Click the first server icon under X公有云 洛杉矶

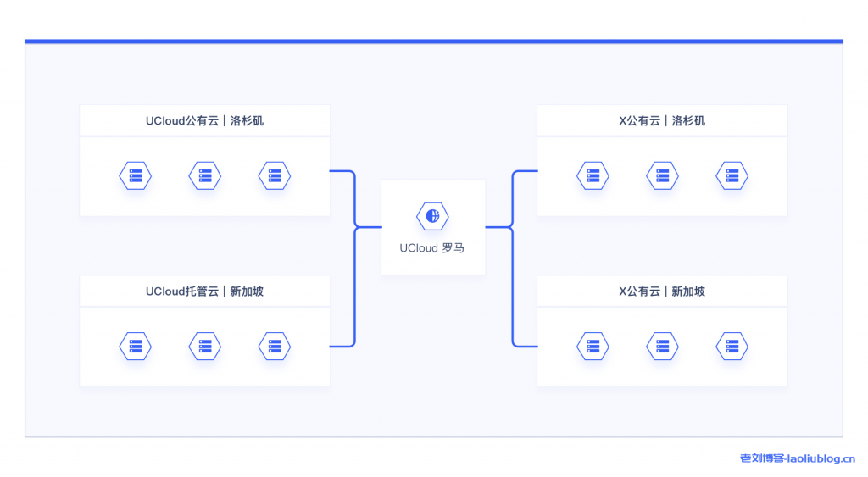[593, 176]
